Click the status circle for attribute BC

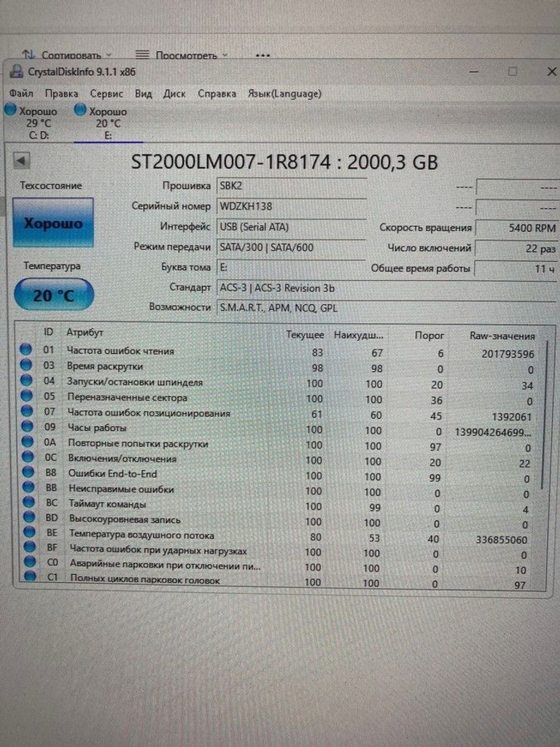pyautogui.click(x=29, y=502)
